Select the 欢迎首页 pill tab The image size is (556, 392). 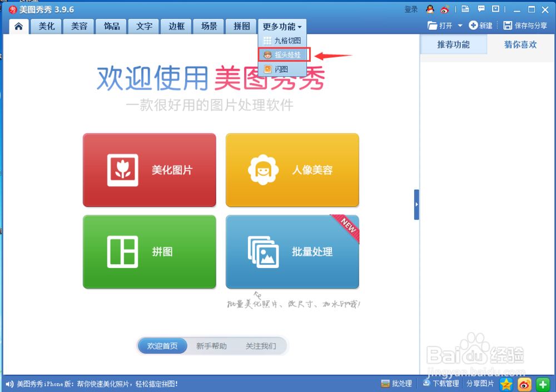coord(162,346)
